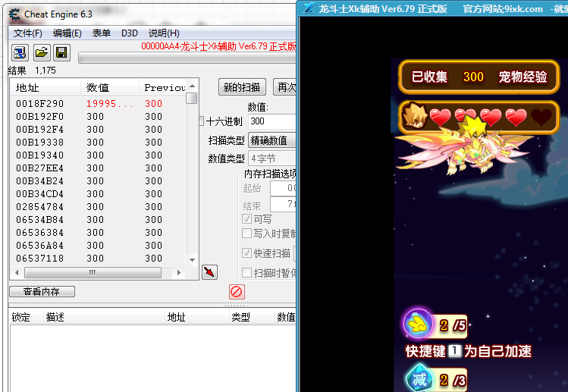Screen dimensions: 568x392
Task: Click the results list scroll-up arrow
Action: (192, 86)
